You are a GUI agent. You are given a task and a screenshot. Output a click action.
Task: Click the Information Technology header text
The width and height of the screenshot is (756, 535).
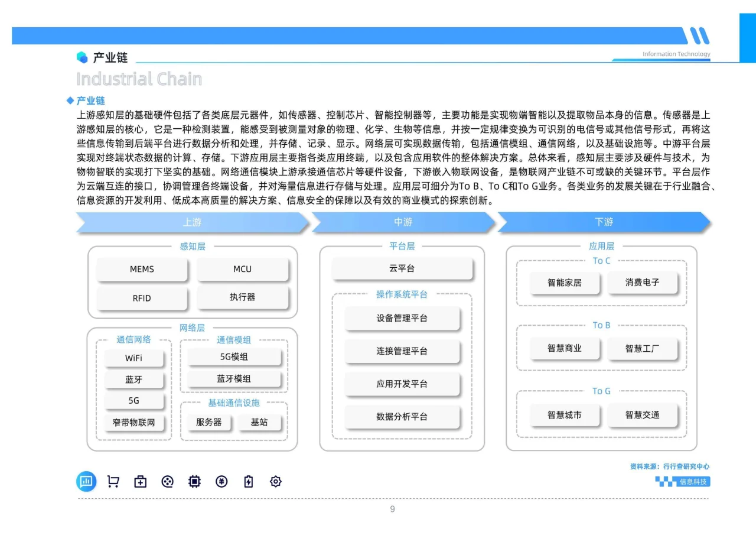[677, 54]
